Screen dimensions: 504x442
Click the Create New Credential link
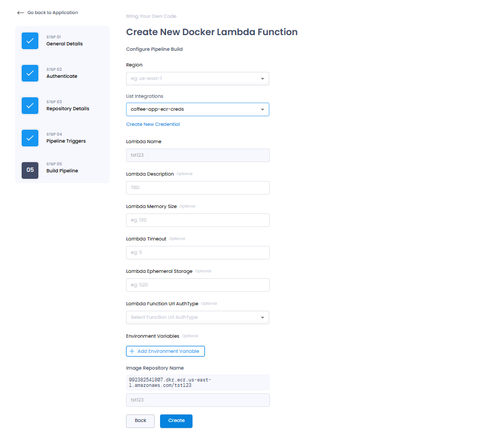152,124
